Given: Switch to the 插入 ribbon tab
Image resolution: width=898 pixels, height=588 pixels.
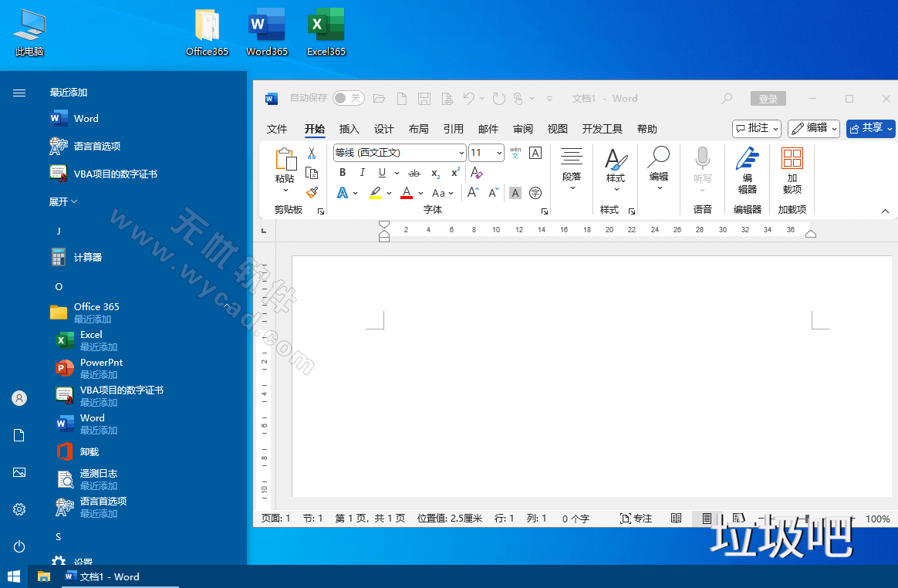Looking at the screenshot, I should pos(349,129).
